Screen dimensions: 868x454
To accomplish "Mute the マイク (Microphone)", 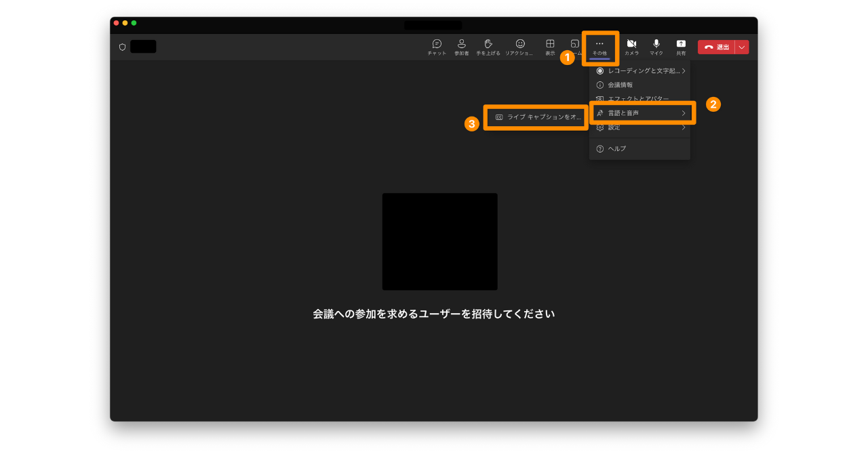I will point(656,47).
